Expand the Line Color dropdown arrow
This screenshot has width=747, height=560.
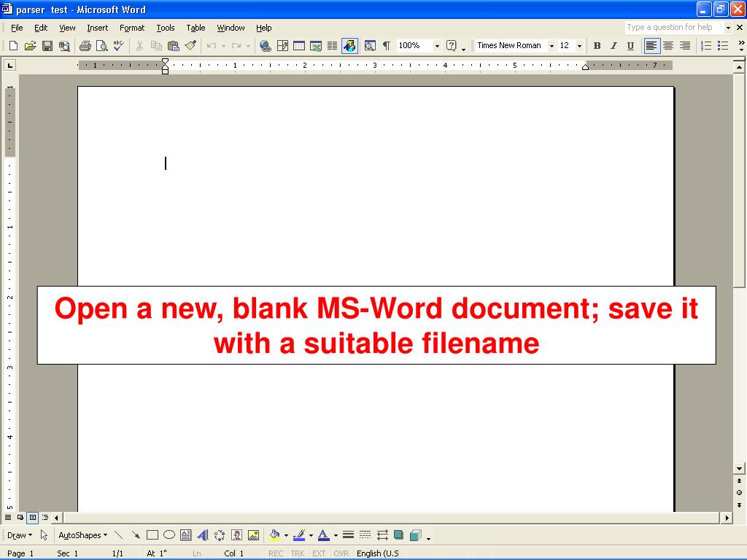pyautogui.click(x=311, y=535)
